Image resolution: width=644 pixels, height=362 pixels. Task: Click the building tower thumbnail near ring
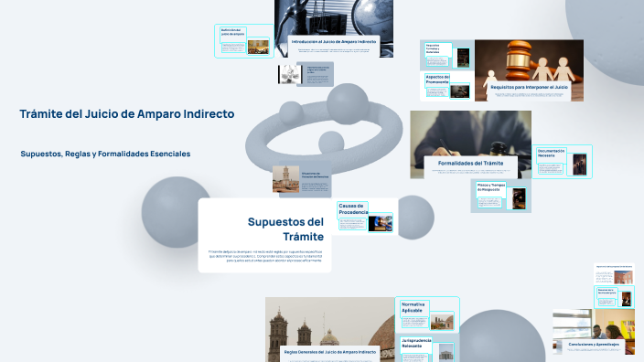pyautogui.click(x=285, y=179)
